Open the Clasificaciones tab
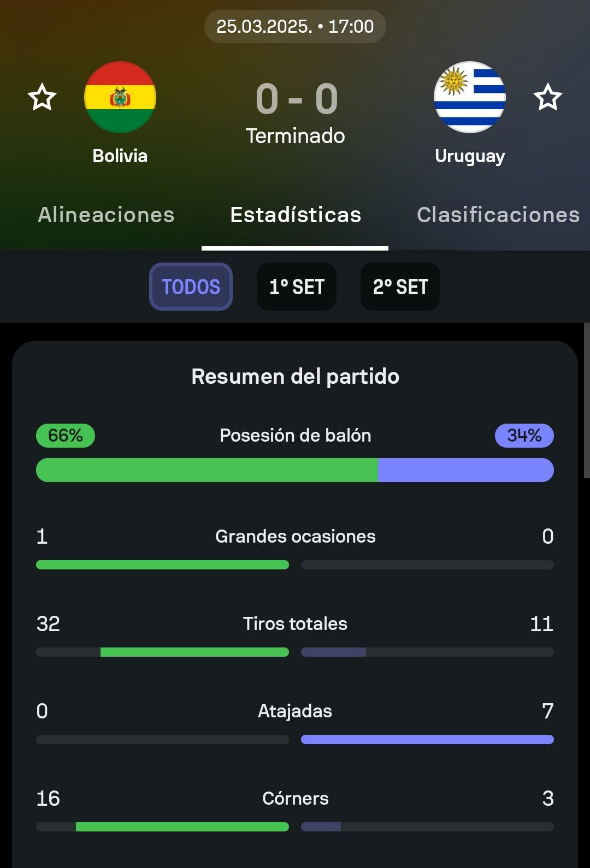Image resolution: width=590 pixels, height=868 pixels. point(498,215)
